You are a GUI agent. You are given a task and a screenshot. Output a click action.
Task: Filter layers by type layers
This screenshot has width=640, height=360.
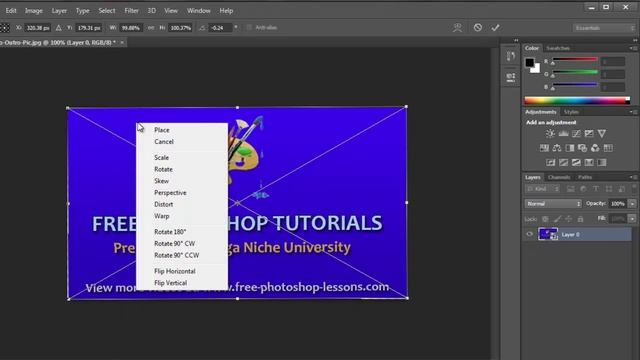596,189
